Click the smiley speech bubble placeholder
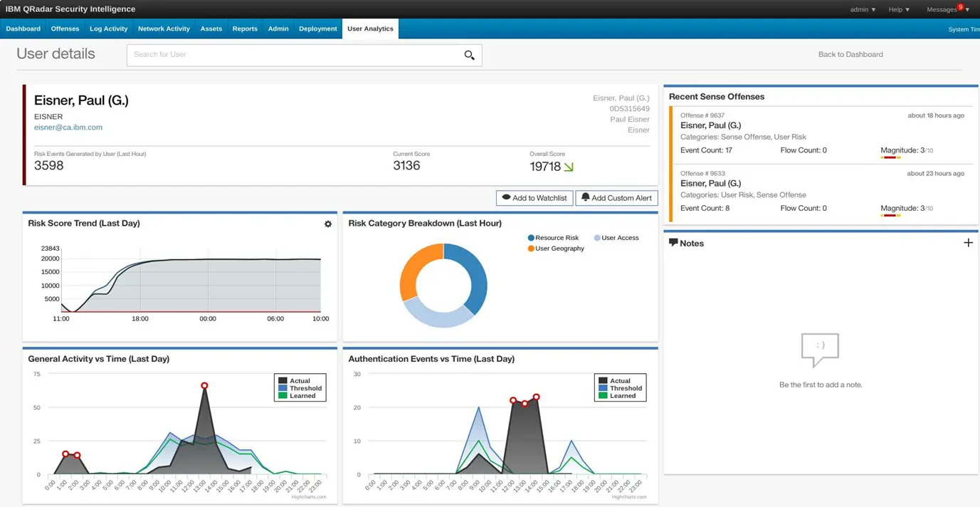980x507 pixels. (820, 349)
